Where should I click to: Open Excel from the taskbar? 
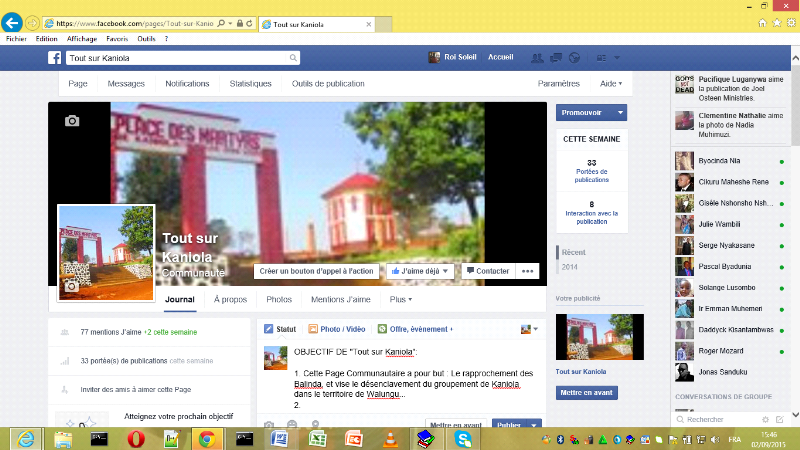point(317,439)
